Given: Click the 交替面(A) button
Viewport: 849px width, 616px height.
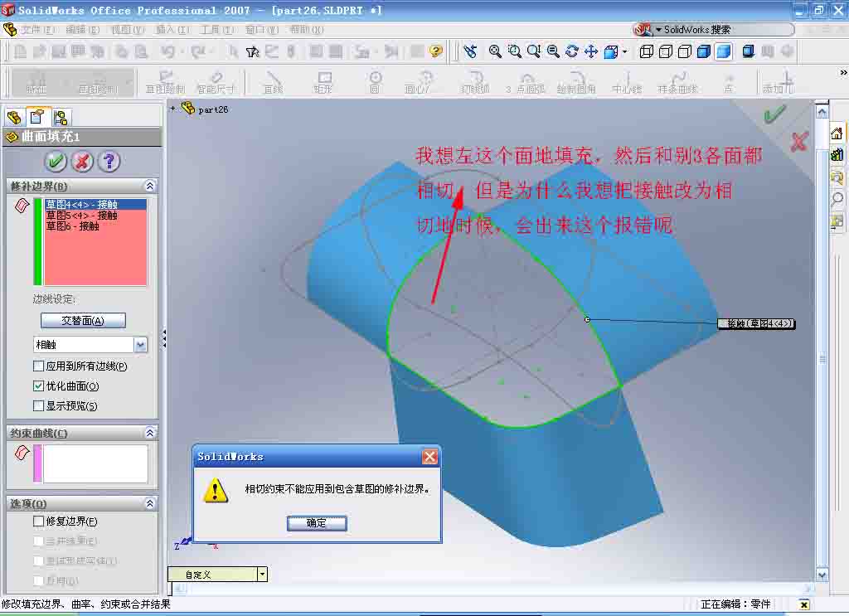Looking at the screenshot, I should [x=83, y=321].
